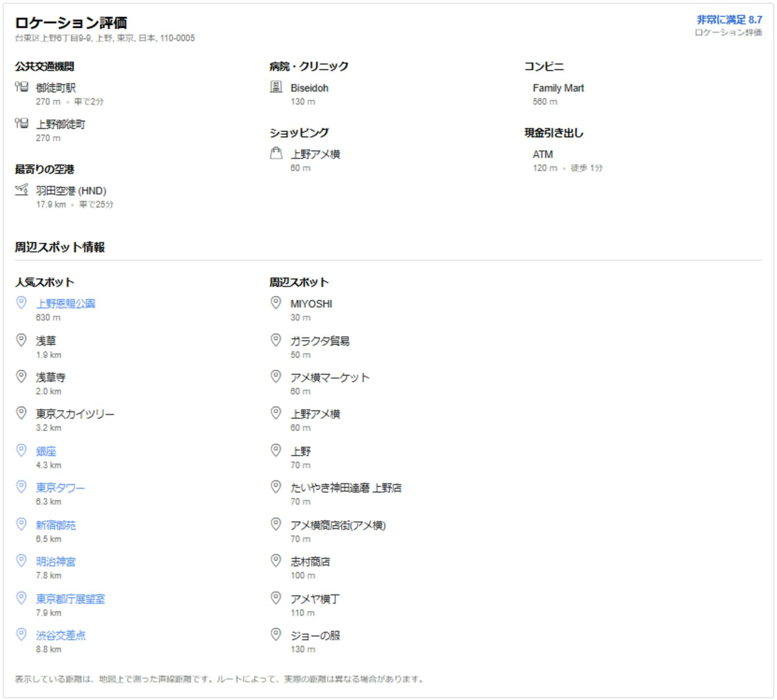Click the 17.9 km distance under 羽田空港
The width and height of the screenshot is (777, 700).
tap(51, 204)
